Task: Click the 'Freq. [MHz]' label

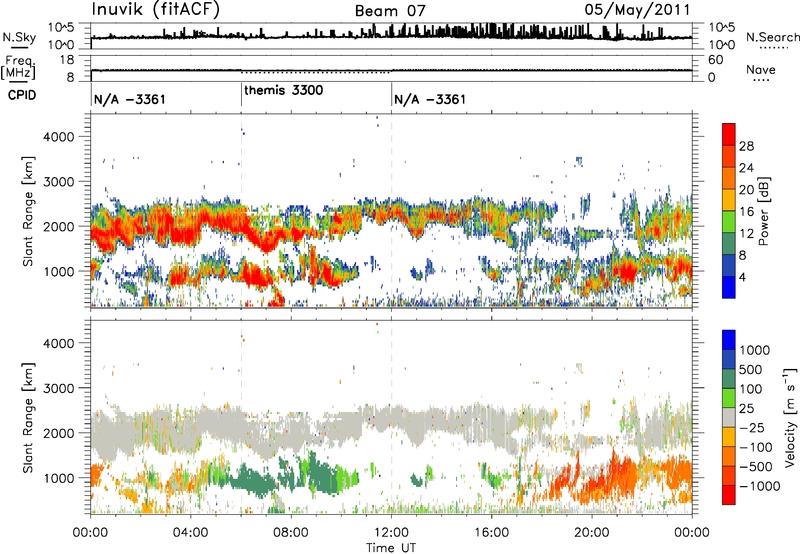Action: tap(18, 68)
